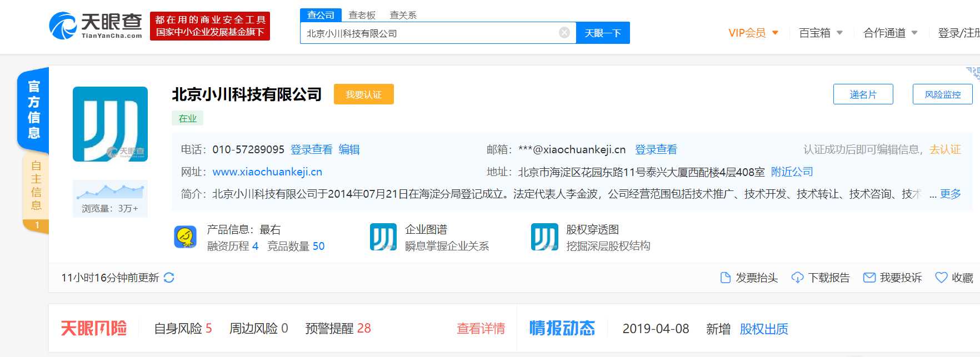Expand the VIP会员 dropdown
980x357 pixels.
[753, 33]
